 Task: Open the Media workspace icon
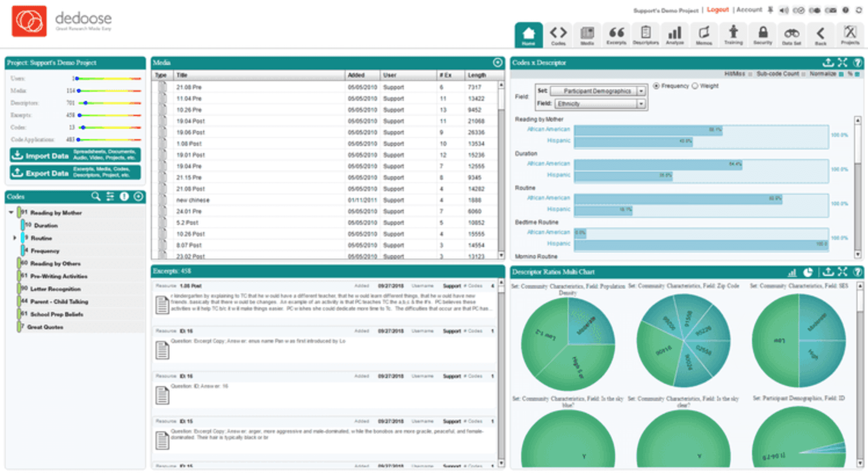(x=587, y=34)
